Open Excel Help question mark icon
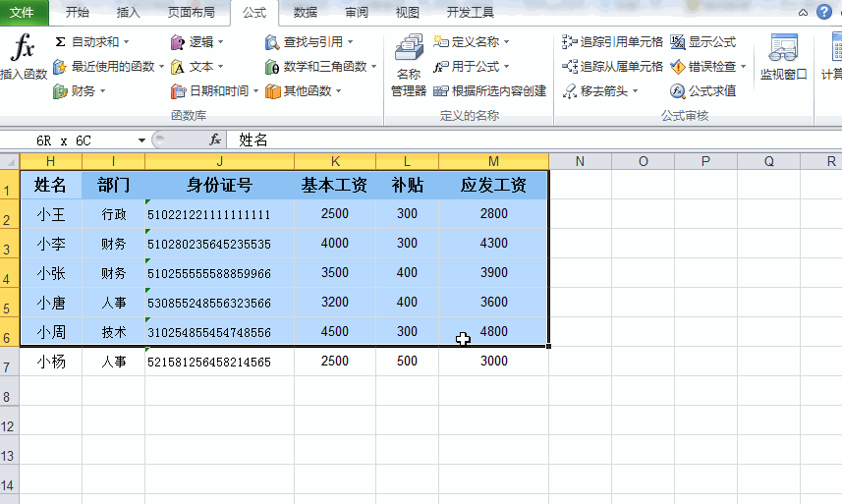842x504 pixels. click(x=823, y=13)
